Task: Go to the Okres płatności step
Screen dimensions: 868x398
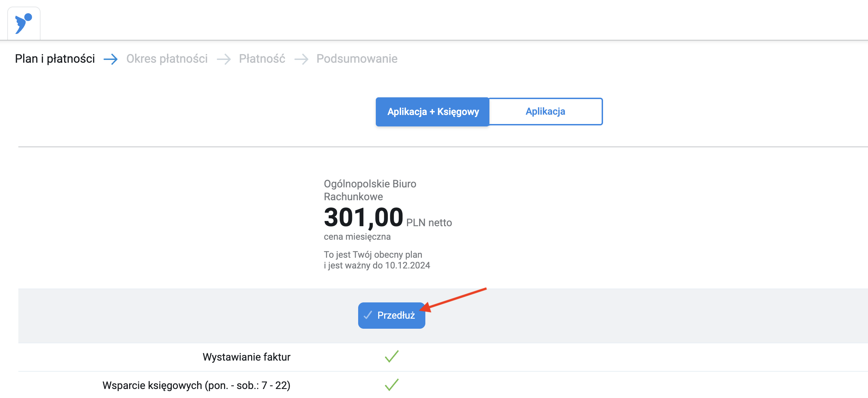Action: point(167,59)
